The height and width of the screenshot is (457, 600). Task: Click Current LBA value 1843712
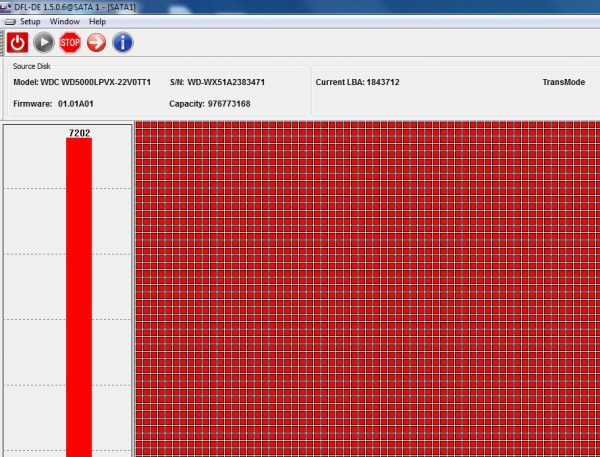[x=383, y=82]
